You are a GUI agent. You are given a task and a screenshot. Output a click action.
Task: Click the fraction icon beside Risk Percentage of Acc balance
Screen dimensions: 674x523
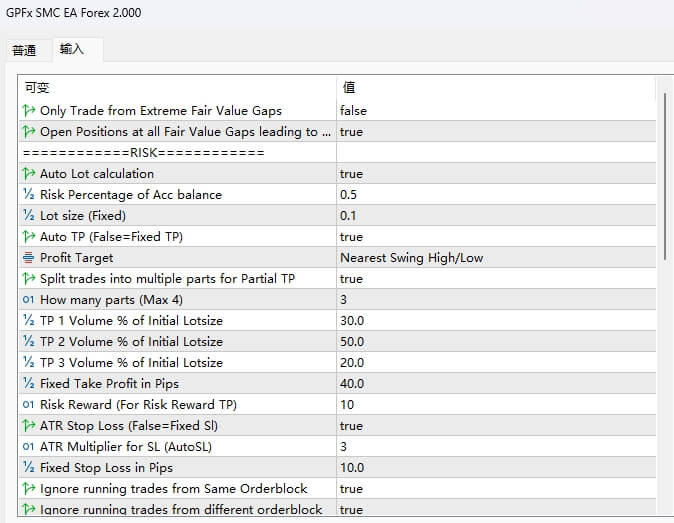pyautogui.click(x=28, y=195)
